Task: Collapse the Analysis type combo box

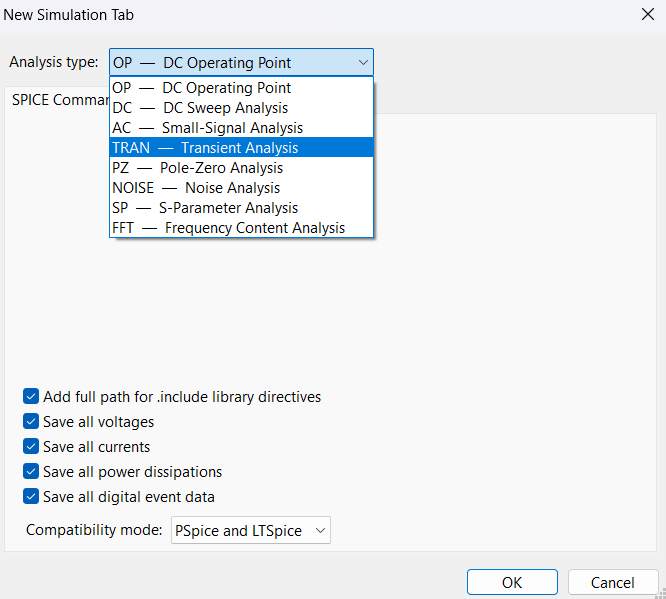Action: coord(241,62)
